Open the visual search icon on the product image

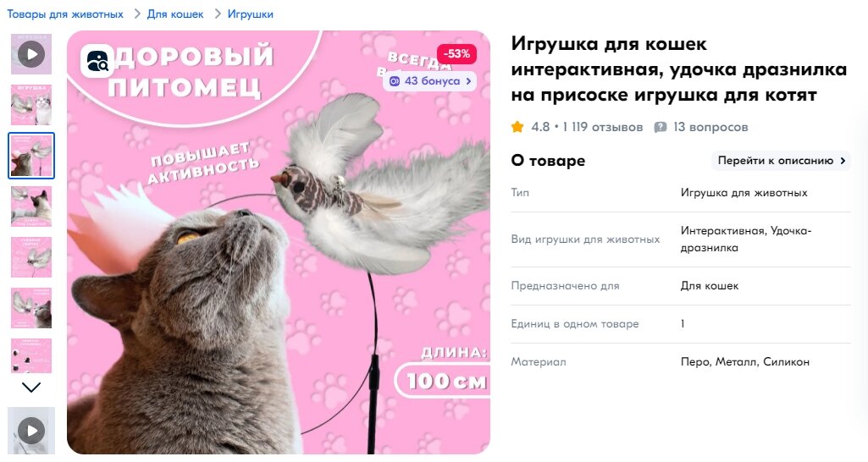(x=97, y=60)
